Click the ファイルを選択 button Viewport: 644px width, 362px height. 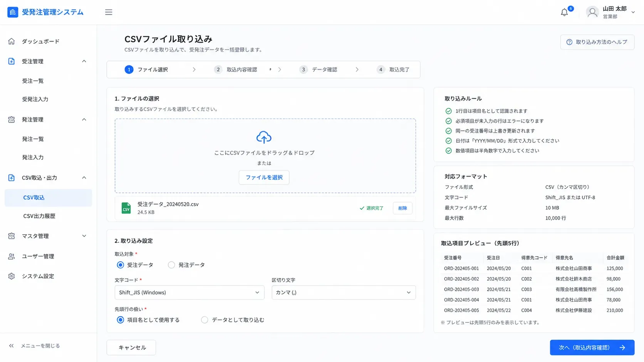[x=264, y=177]
